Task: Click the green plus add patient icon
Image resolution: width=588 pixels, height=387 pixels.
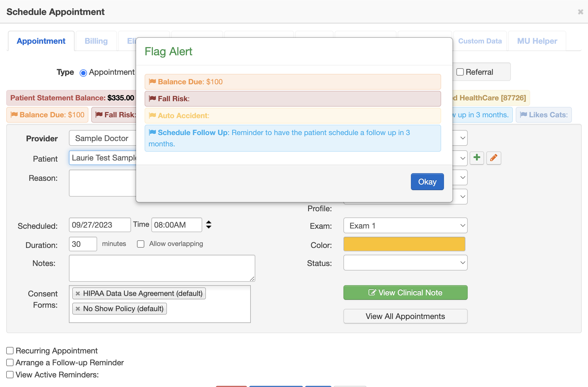Action: point(477,158)
